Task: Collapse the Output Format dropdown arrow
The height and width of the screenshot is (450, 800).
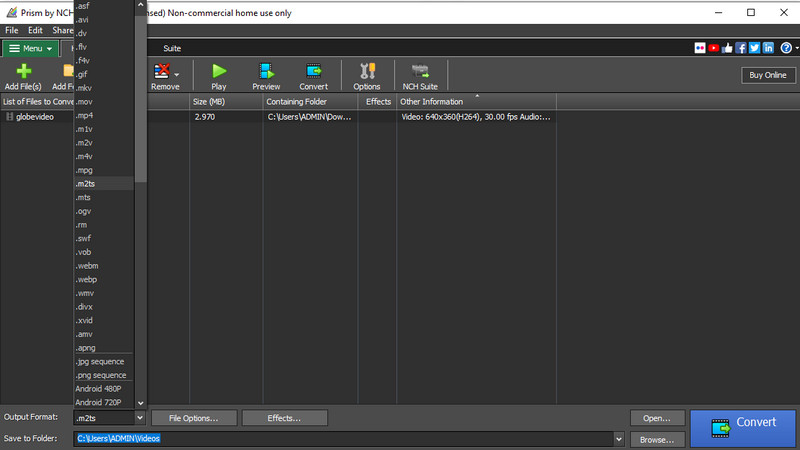Action: pyautogui.click(x=140, y=418)
